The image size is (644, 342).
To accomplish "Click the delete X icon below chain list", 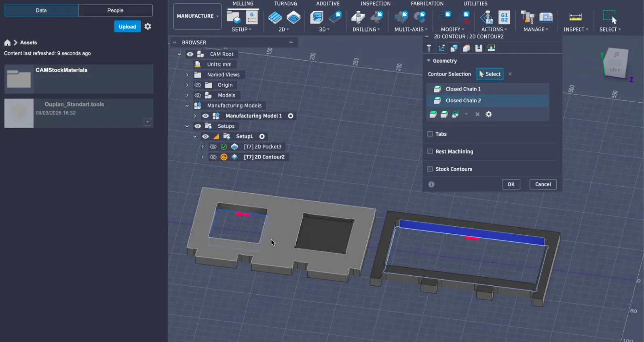I will coord(477,114).
